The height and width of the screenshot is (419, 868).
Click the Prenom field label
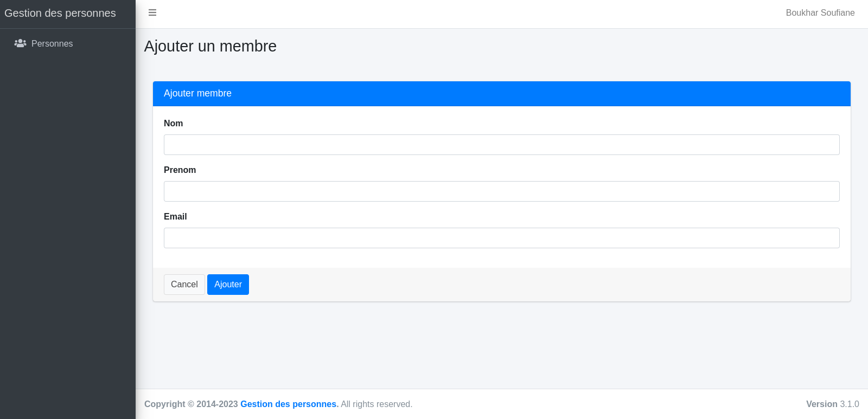click(x=180, y=170)
